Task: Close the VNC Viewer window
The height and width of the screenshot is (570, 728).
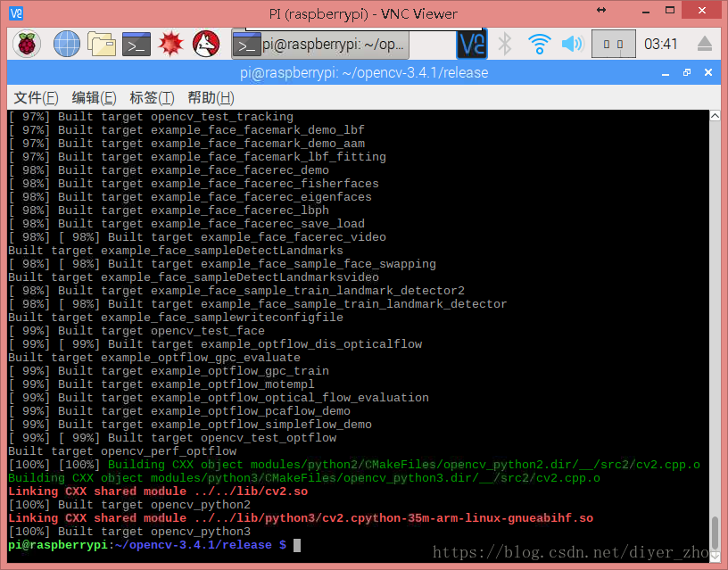Action: pos(701,10)
